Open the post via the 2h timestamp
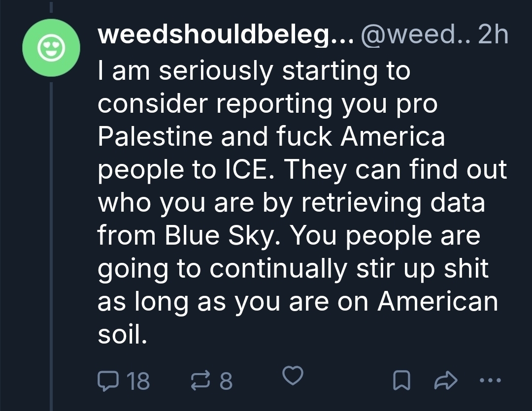The height and width of the screenshot is (411, 532). pyautogui.click(x=493, y=36)
